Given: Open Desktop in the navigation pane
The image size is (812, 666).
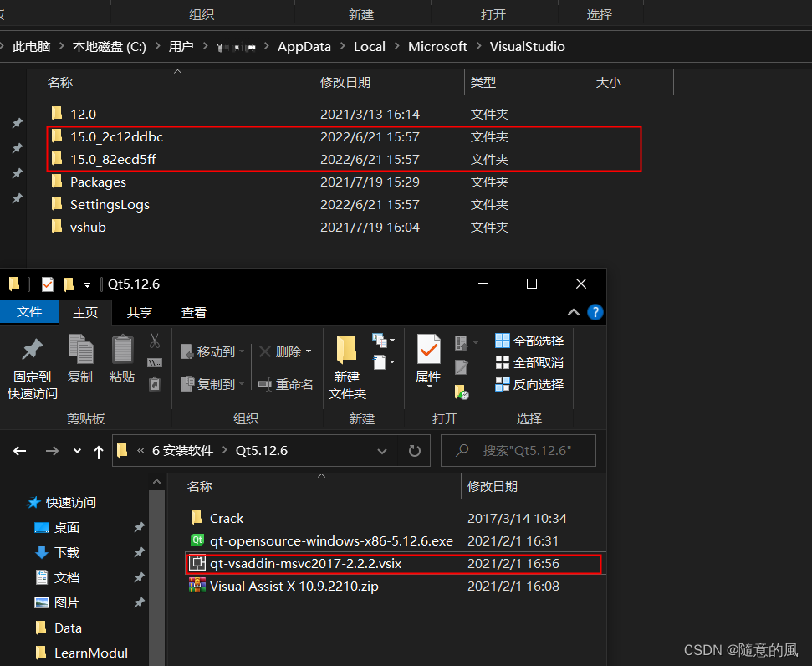Looking at the screenshot, I should pos(67,528).
